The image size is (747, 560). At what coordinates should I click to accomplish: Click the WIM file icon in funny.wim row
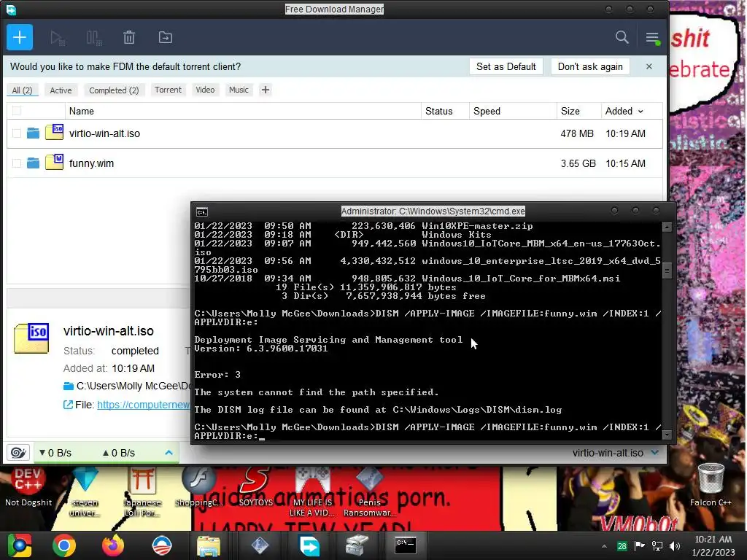54,162
